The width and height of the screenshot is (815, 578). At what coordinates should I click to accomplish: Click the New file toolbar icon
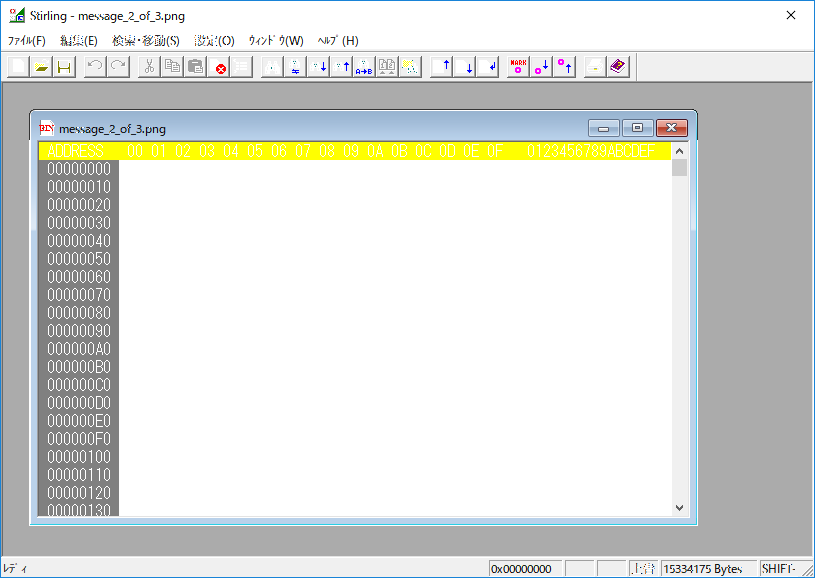point(18,67)
